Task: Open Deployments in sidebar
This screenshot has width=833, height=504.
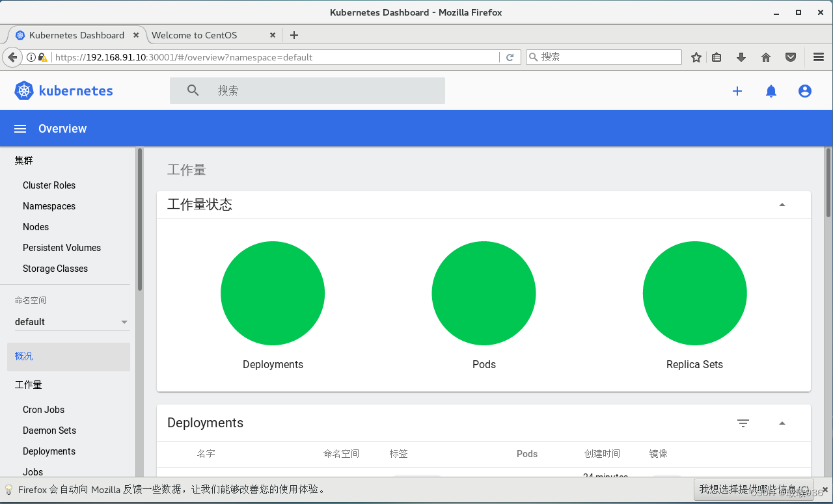Action: [49, 451]
